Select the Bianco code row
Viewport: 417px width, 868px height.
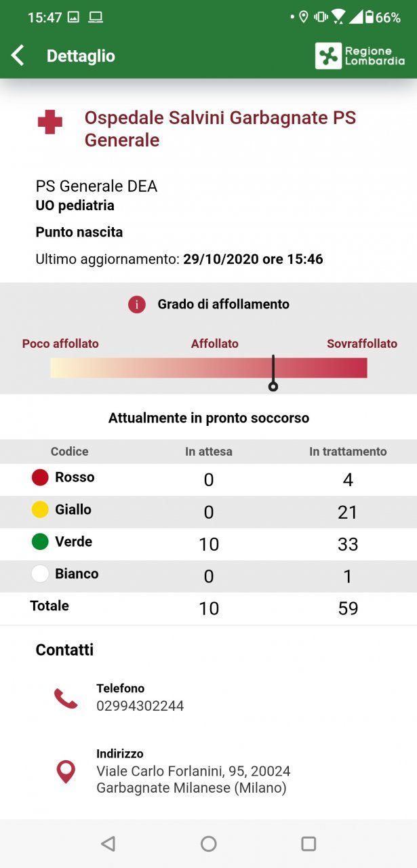coord(208,574)
